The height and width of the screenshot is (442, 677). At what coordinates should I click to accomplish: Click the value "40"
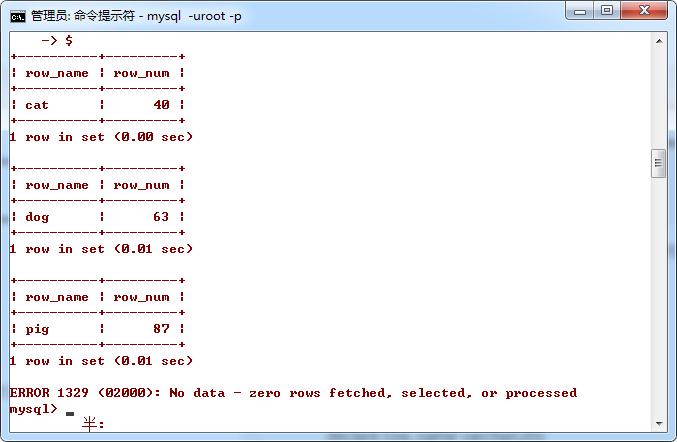point(161,104)
